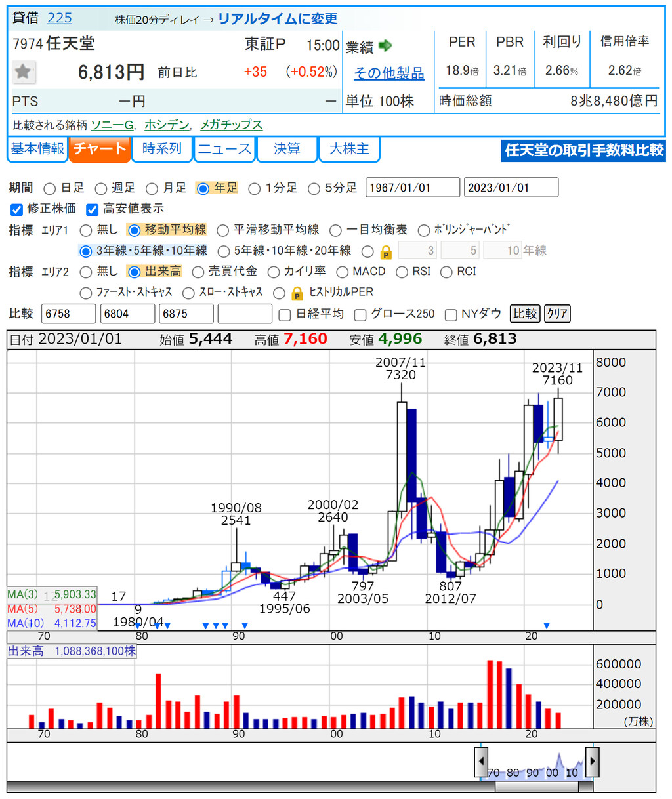672x799 pixels.
Task: Toggle 高安値表示 checkbox
Action: click(93, 209)
